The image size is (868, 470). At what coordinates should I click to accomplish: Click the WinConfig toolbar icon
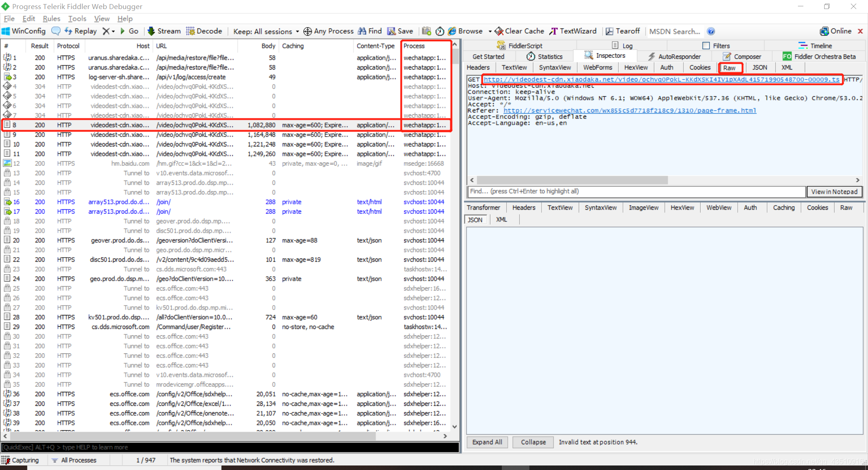click(6, 31)
